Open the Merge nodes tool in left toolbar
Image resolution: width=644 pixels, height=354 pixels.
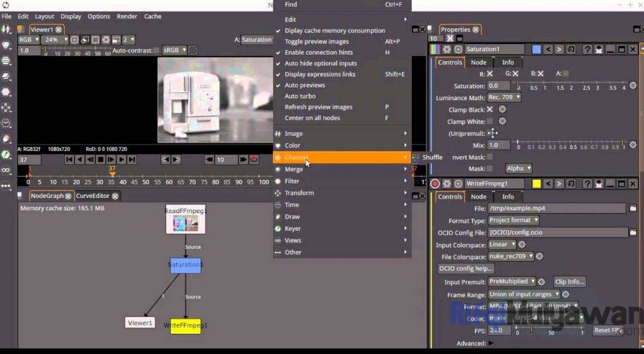6,76
